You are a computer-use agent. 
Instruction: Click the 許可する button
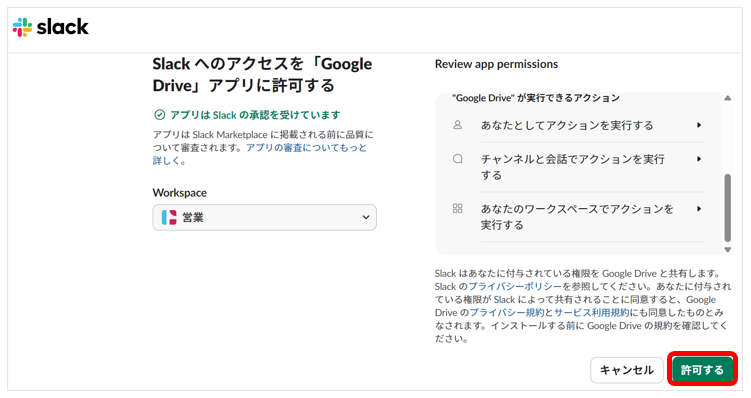(x=702, y=370)
